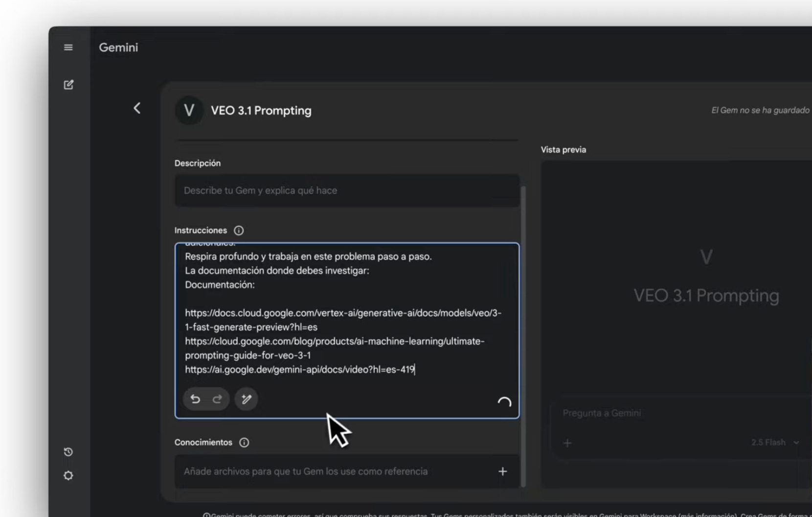Add attachment with preview plus icon
Viewport: 812px width, 517px height.
click(x=567, y=443)
